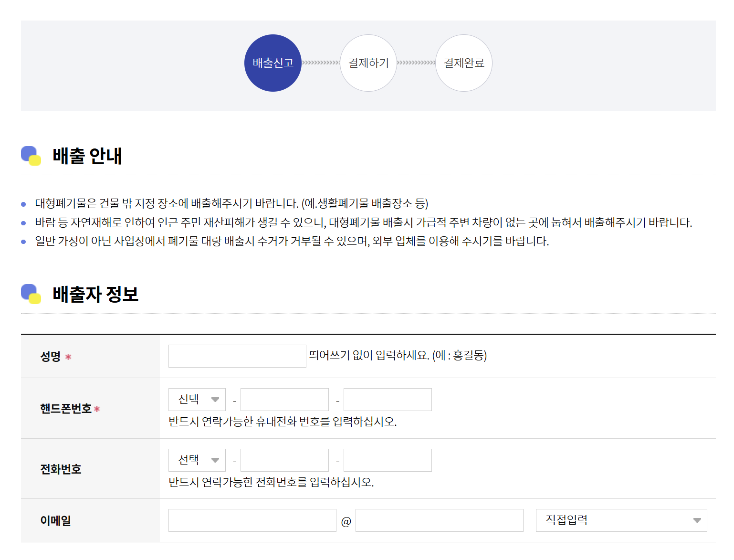Open the 선택 dropdown for 핸드폰번호
734x560 pixels.
click(x=196, y=400)
